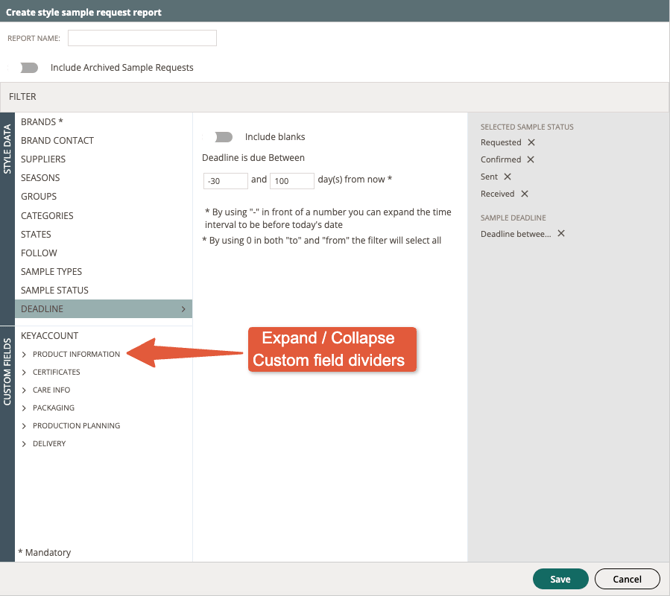Click the Save button
The height and width of the screenshot is (596, 670).
pyautogui.click(x=560, y=579)
